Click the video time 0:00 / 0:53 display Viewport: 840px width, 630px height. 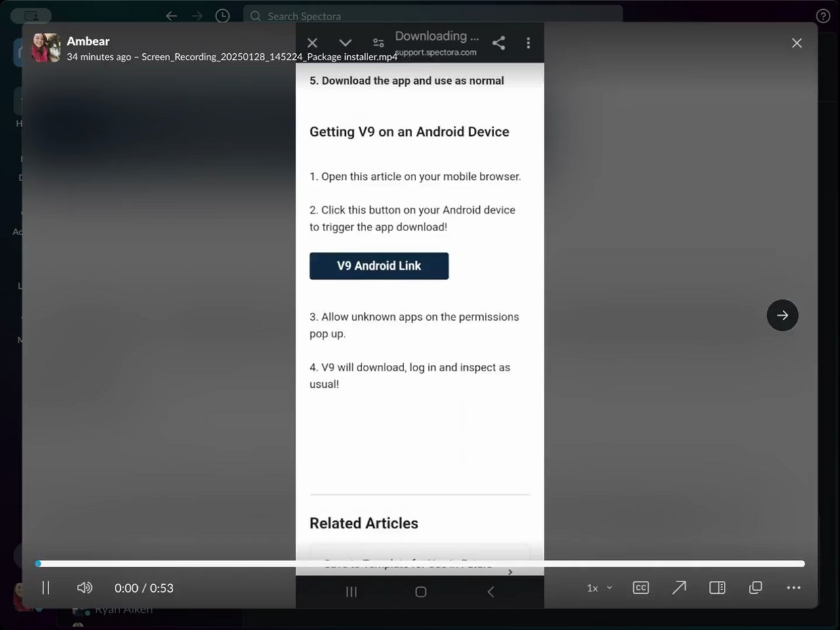pyautogui.click(x=144, y=588)
